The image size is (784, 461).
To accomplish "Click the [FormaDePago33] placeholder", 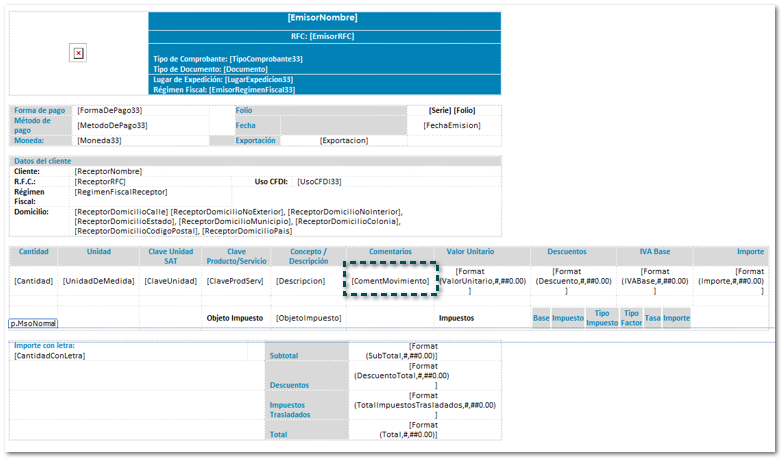I will [x=109, y=110].
